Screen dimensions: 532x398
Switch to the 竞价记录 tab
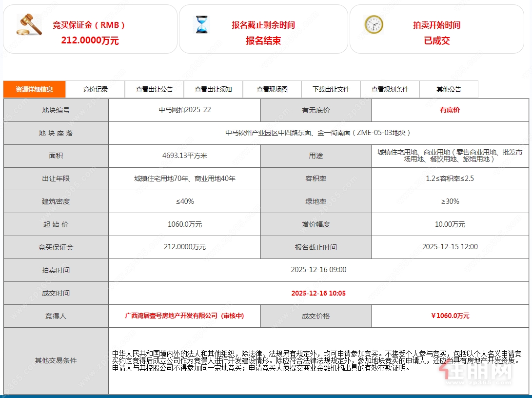(96, 89)
